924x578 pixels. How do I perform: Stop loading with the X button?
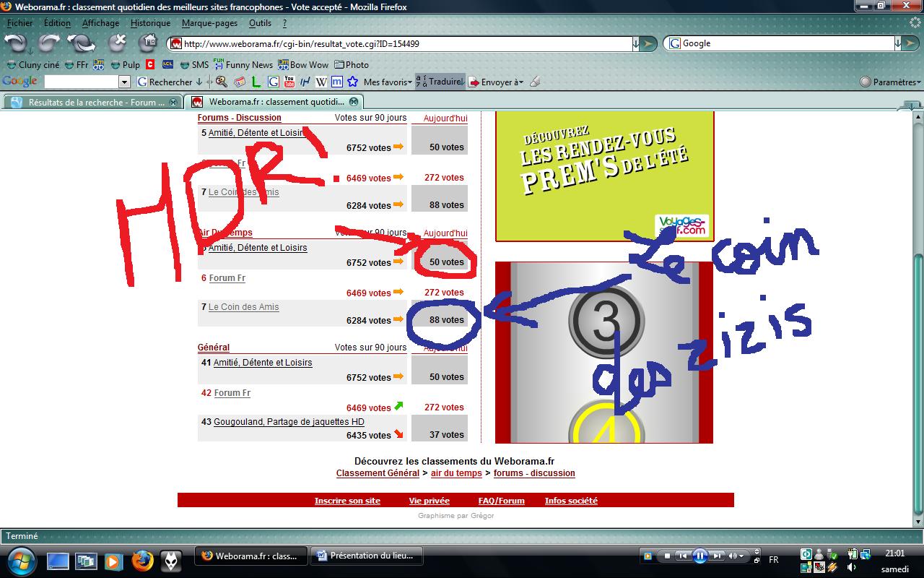click(x=118, y=43)
